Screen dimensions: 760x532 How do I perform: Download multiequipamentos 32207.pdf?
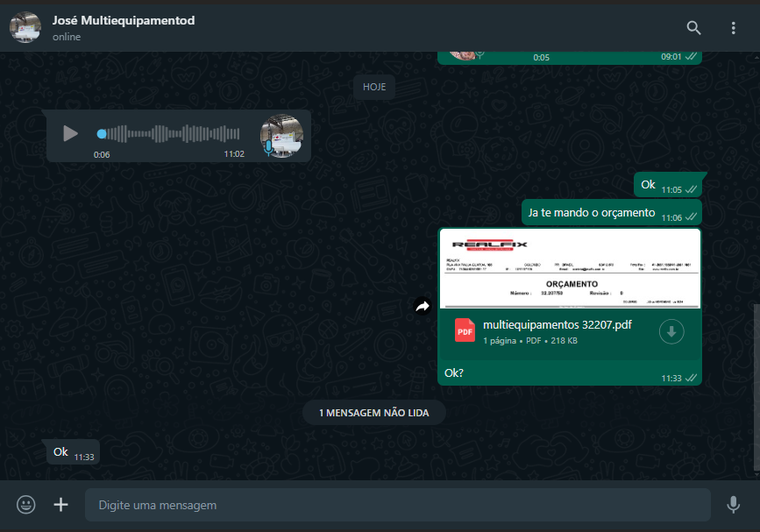pos(671,331)
